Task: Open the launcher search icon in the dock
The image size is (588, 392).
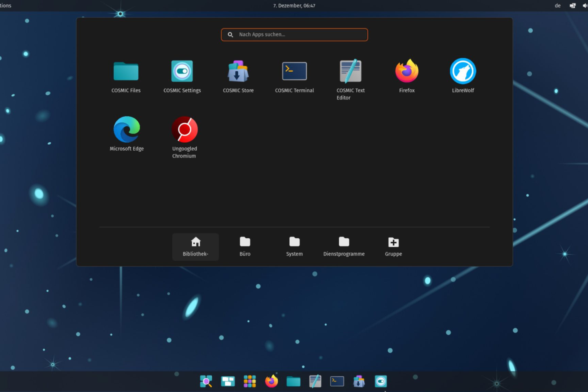Action: click(x=206, y=381)
